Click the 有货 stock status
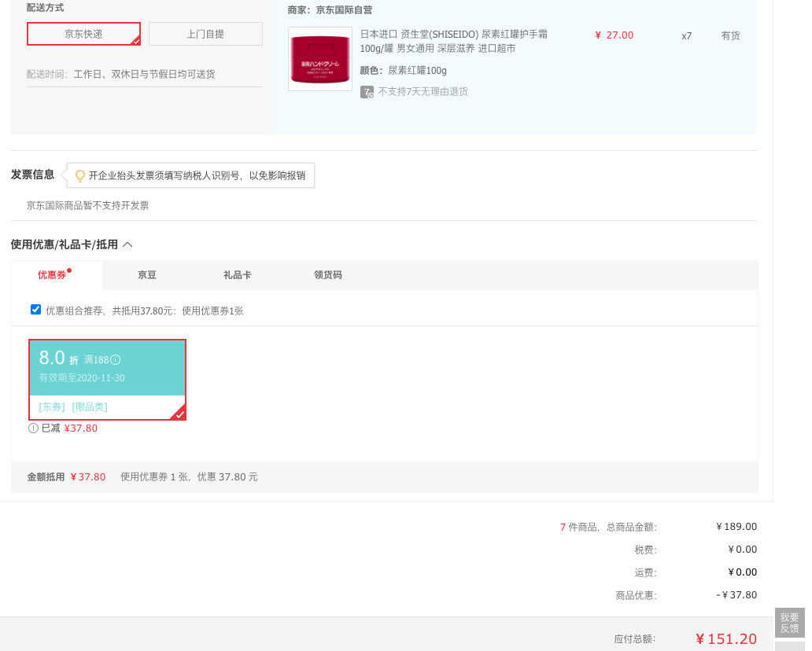This screenshot has height=651, width=812. [x=730, y=35]
